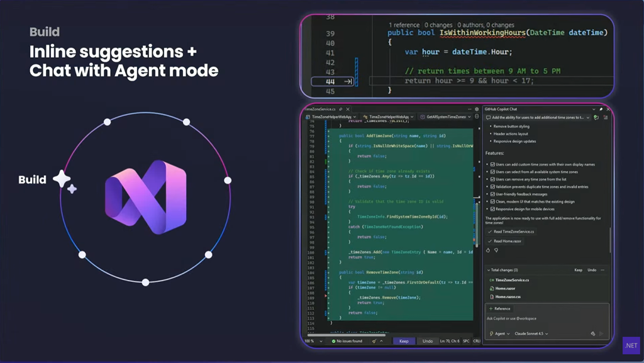The image size is (644, 363).
Task: Switch to the TimeZoneService.cs tab
Action: 319,109
